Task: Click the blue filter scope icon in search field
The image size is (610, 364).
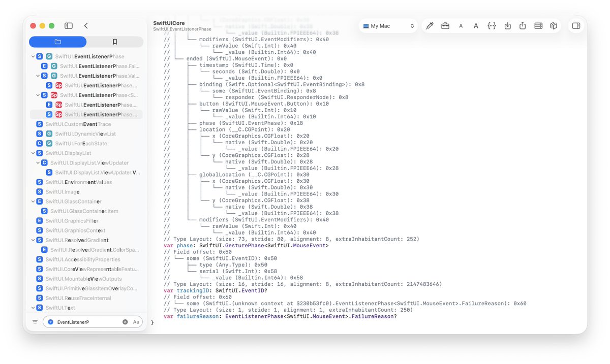Action: point(50,322)
